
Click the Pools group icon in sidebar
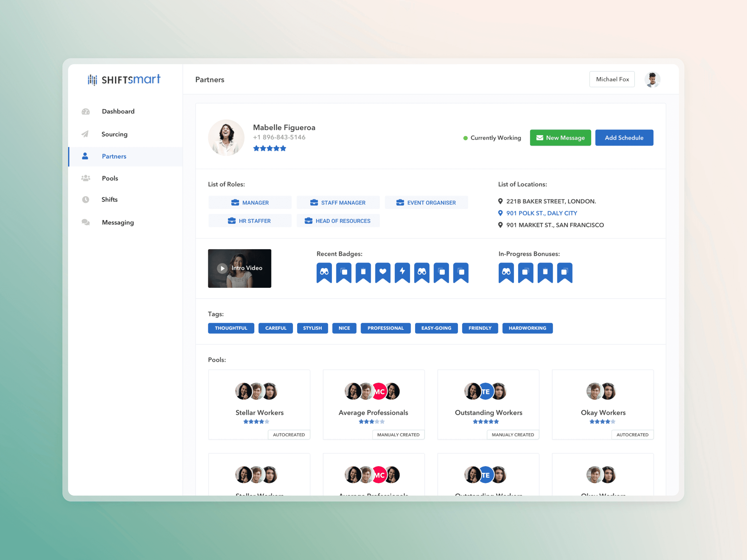[86, 178]
